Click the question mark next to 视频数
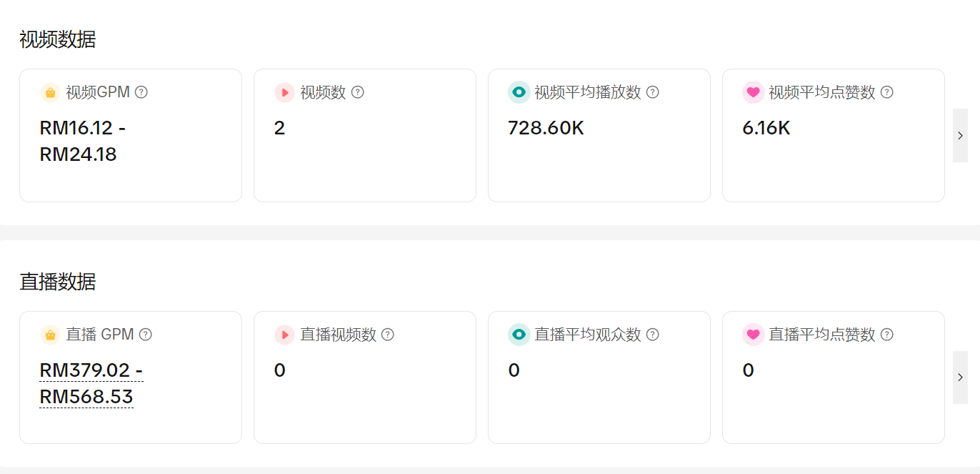Screen dimensions: 980x474 coord(358,92)
